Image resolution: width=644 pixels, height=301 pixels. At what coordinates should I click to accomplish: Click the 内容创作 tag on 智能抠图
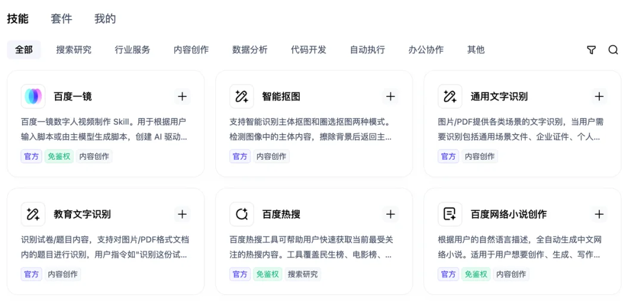[x=271, y=156]
